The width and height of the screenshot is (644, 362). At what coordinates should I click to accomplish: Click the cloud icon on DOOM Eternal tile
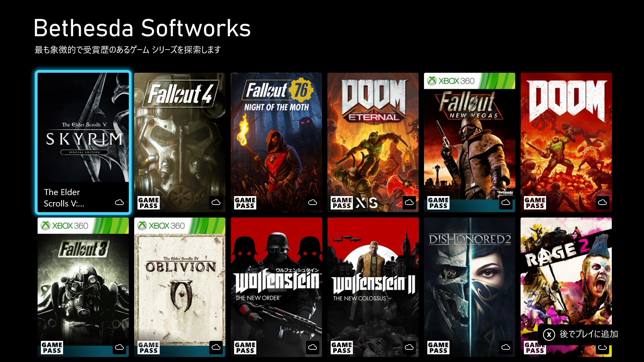[409, 202]
